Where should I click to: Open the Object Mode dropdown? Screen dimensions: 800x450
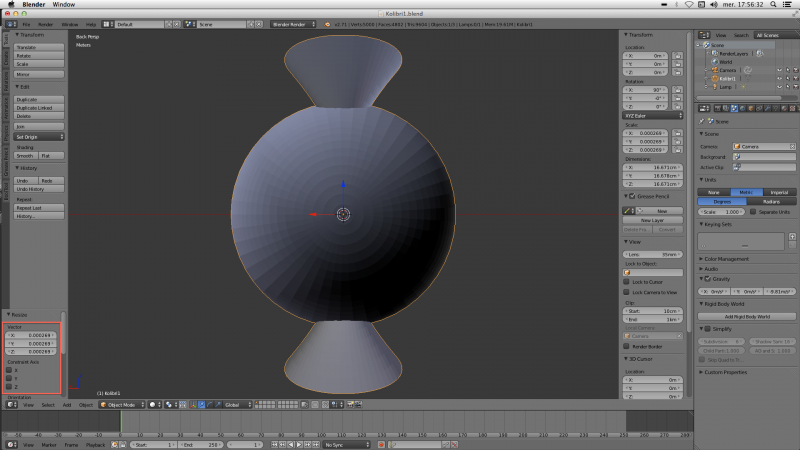(121, 405)
